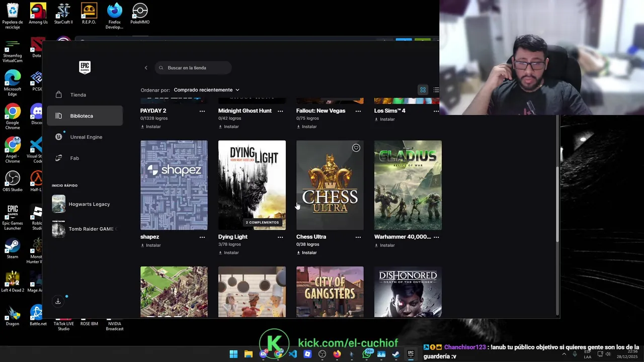Click the Papelera de reciclaje desktop icon
The width and height of the screenshot is (644, 362).
13,16
